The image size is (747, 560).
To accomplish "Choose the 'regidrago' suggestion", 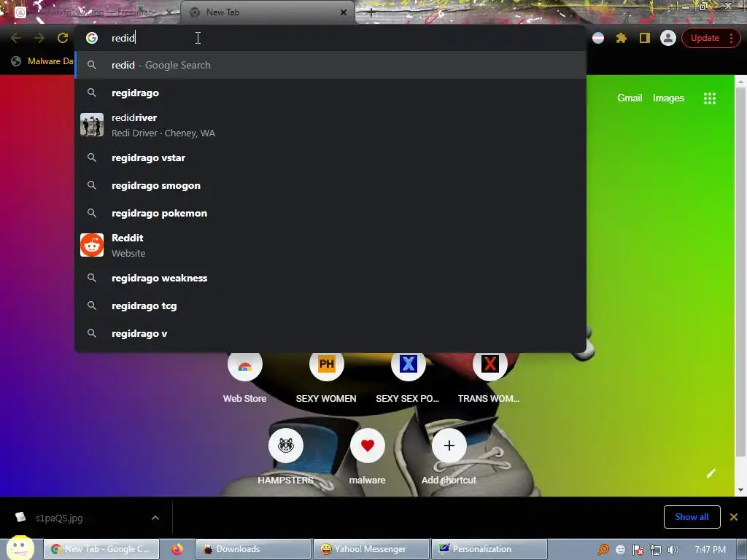I will [x=330, y=93].
